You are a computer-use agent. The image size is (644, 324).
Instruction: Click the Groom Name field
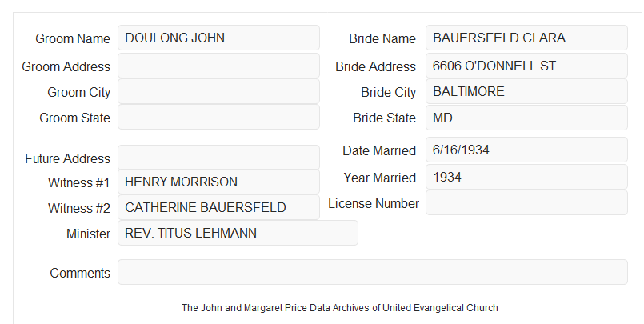click(x=218, y=38)
